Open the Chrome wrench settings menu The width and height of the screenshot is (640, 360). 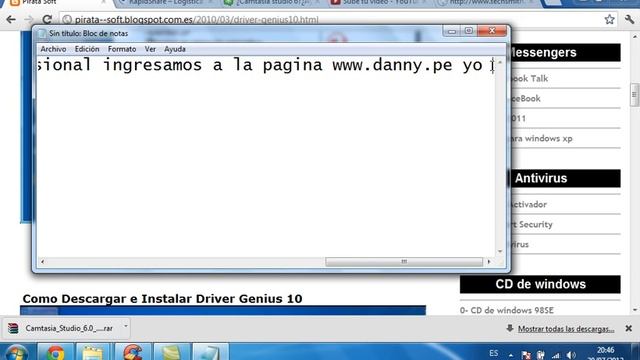pyautogui.click(x=629, y=19)
